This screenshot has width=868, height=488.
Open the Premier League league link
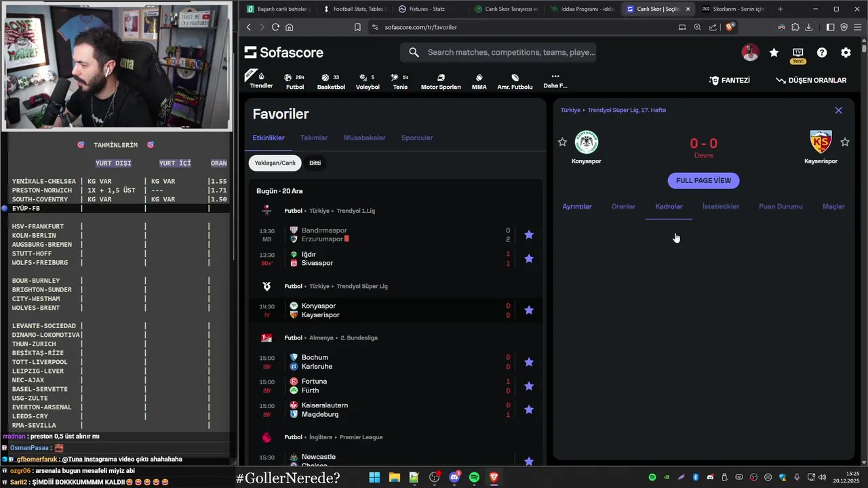click(361, 437)
